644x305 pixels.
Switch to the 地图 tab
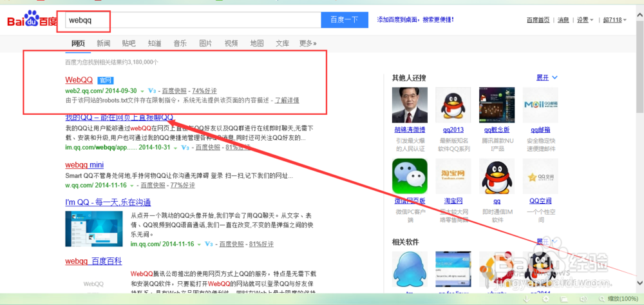click(257, 43)
